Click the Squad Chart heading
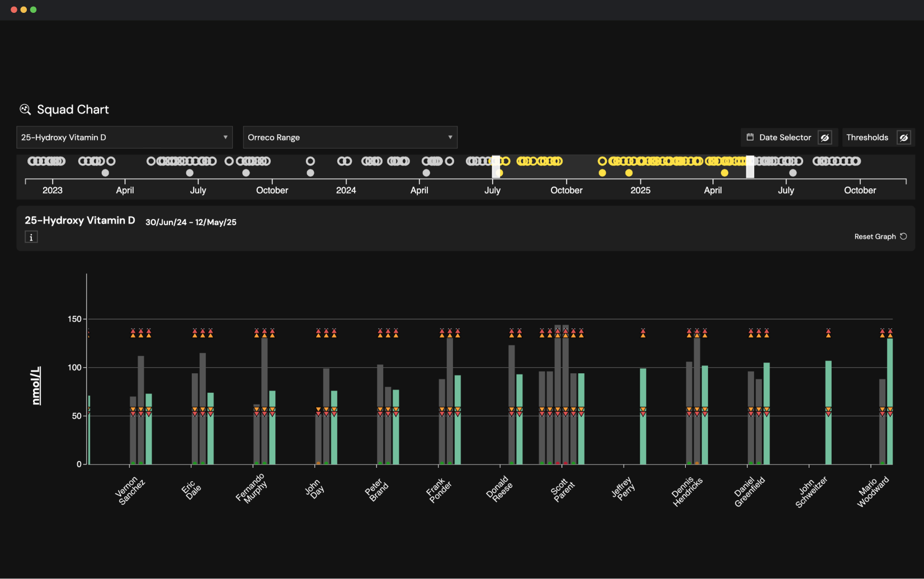924x579 pixels. [x=73, y=110]
